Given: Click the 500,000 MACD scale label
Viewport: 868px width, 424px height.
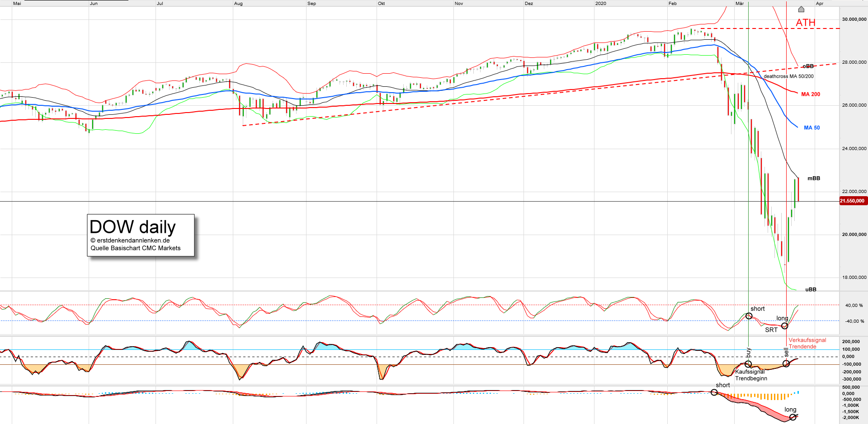Looking at the screenshot, I should point(851,387).
